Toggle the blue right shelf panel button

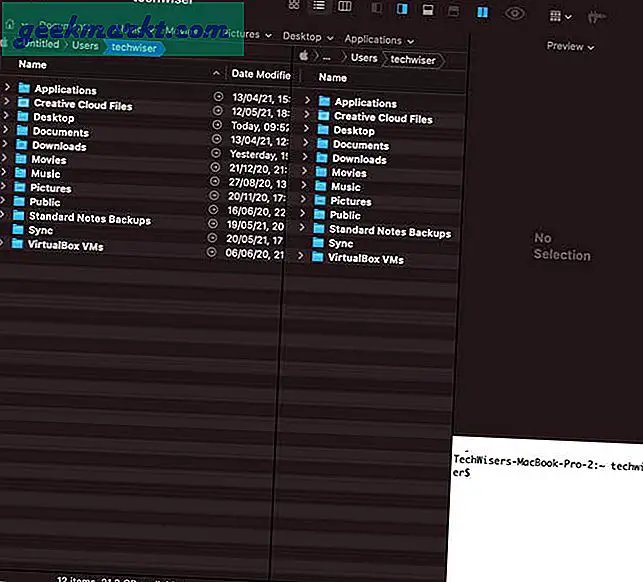(x=402, y=9)
